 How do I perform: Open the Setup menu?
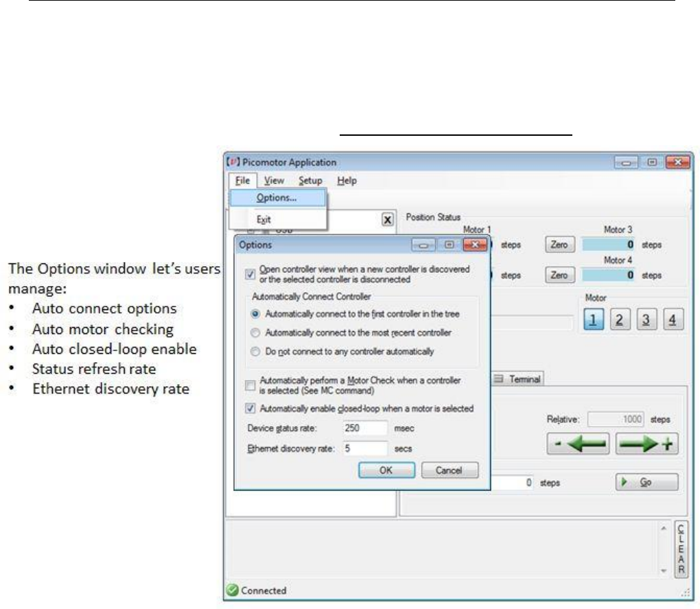click(310, 180)
